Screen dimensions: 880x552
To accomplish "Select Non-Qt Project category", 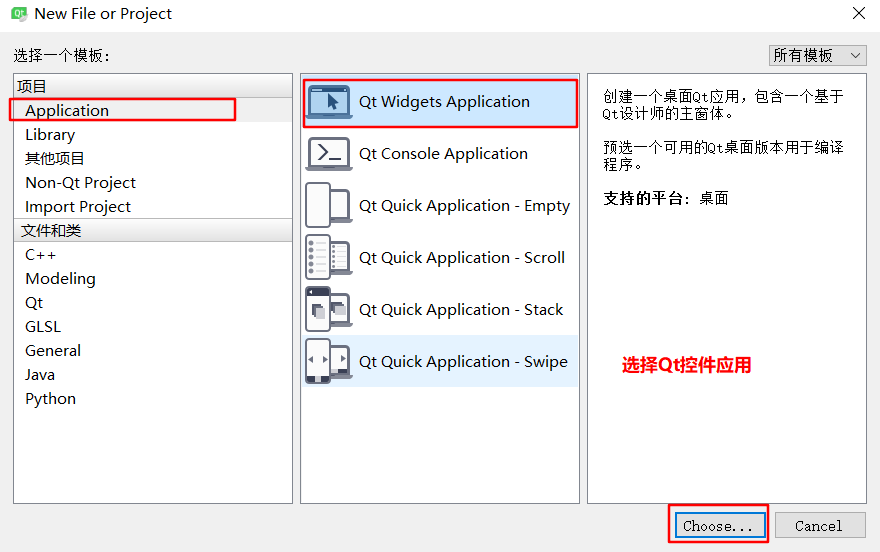I will pos(153,183).
